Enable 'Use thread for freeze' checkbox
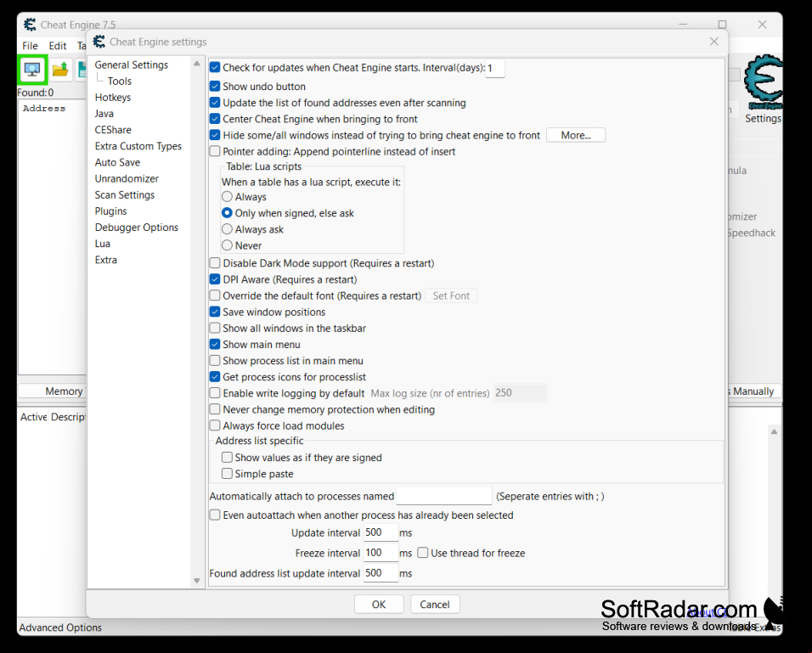Screen dimensions: 812x653 [423, 553]
